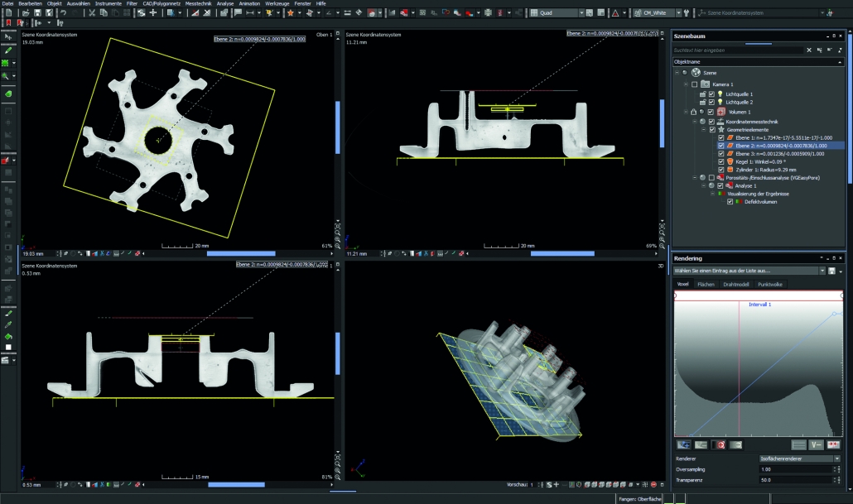
Task: Toggle the Defektvolumen checkbox
Action: (x=730, y=201)
